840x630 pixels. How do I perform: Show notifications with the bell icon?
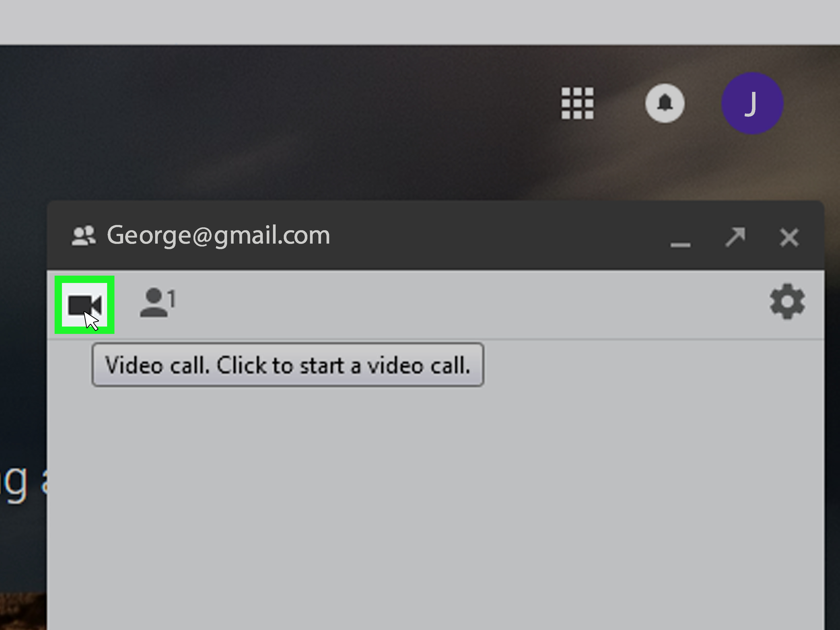[x=665, y=103]
